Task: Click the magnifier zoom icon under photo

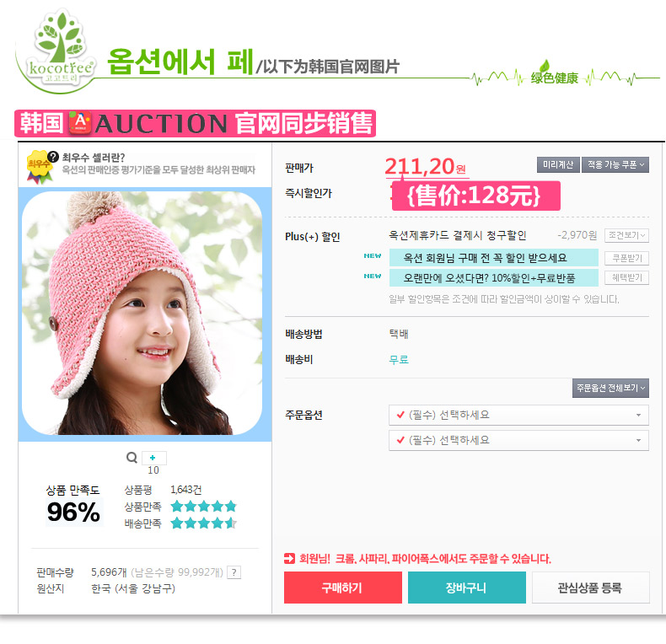Action: (132, 458)
